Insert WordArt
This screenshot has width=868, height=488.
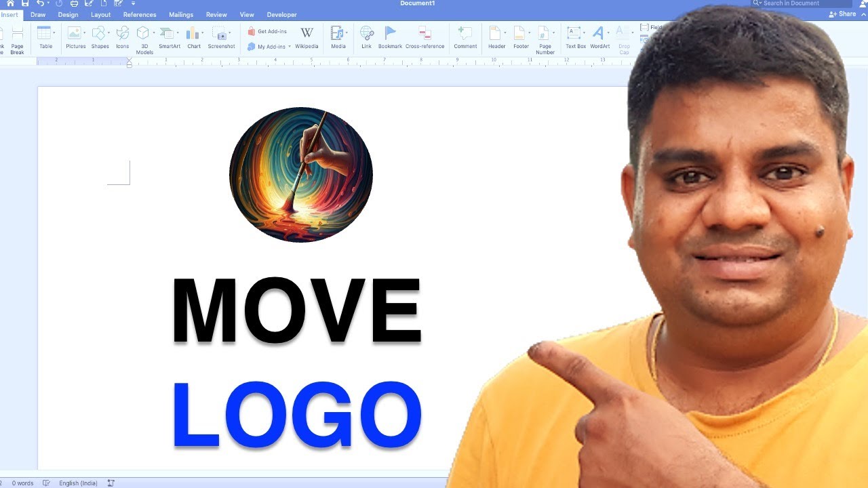pyautogui.click(x=599, y=37)
